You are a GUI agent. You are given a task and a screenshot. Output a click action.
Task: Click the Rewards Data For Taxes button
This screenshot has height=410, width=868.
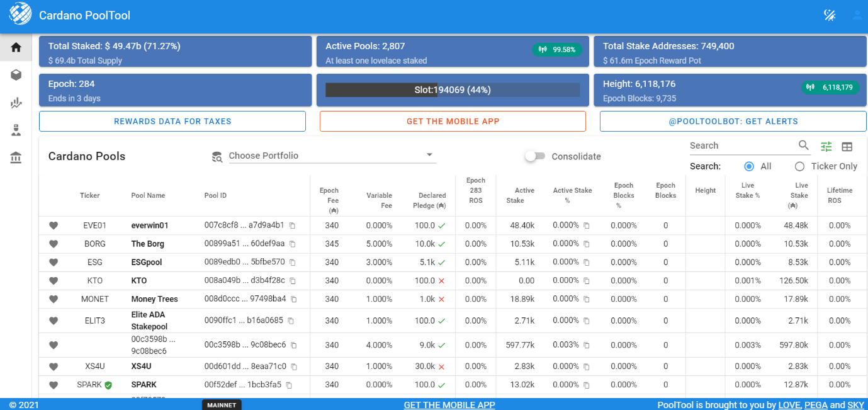172,121
